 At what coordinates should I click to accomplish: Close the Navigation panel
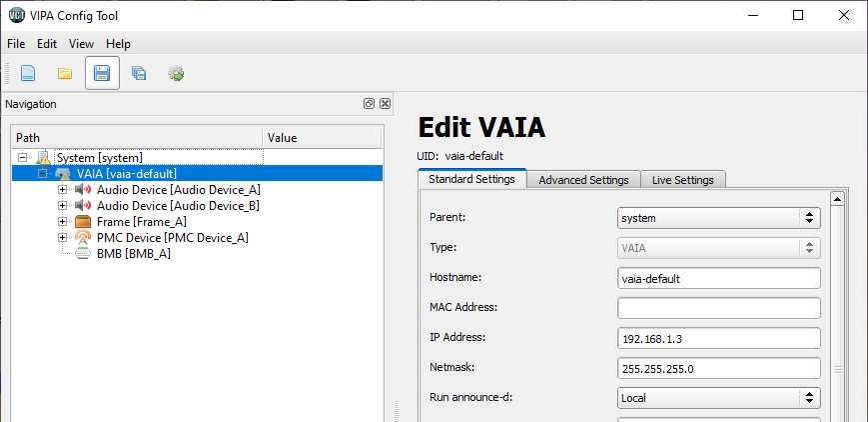coord(385,104)
